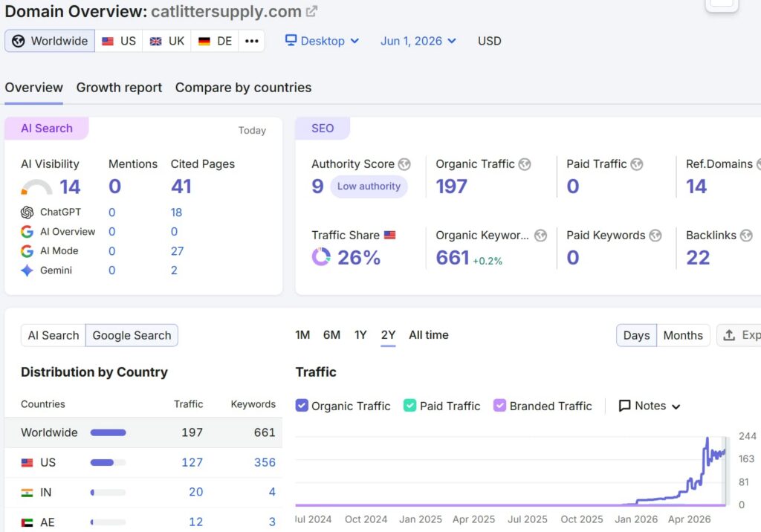This screenshot has width=761, height=532.
Task: Click the AE flag in countries table
Action: point(27,523)
